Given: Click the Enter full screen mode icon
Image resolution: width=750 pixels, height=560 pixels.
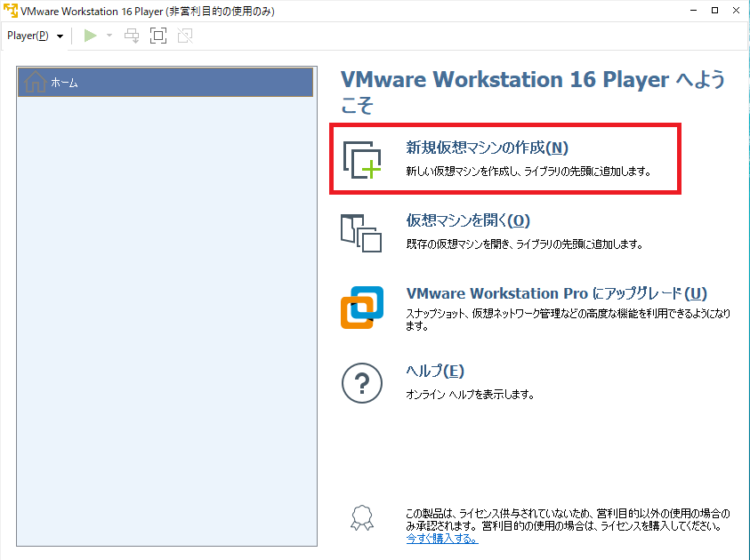Looking at the screenshot, I should click(158, 36).
